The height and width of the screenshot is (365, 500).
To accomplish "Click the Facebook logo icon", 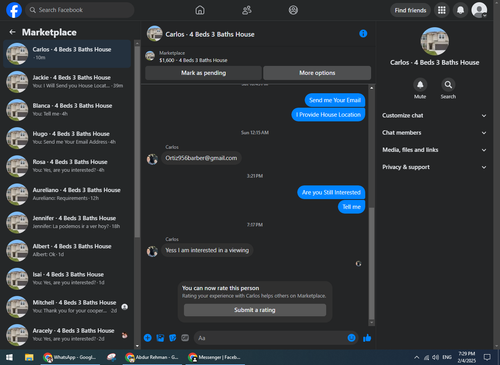I will pos(14,10).
